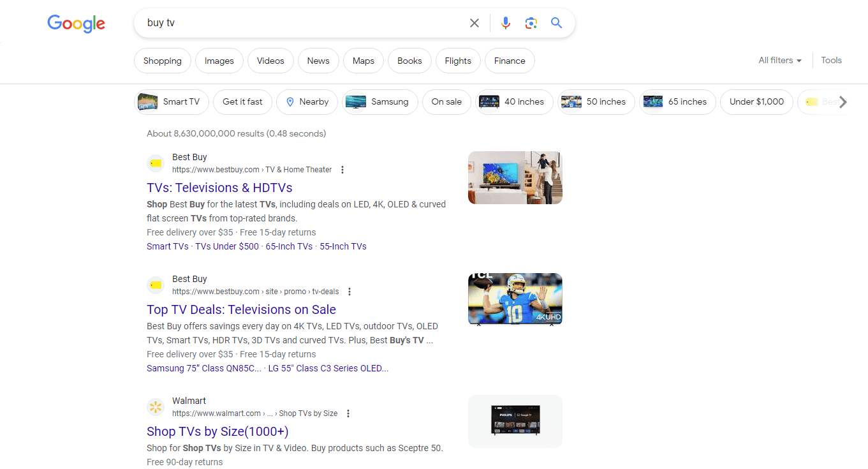Open 'TVs: Televisions & HDTVs' result link
The width and height of the screenshot is (868, 469).
[x=219, y=188]
